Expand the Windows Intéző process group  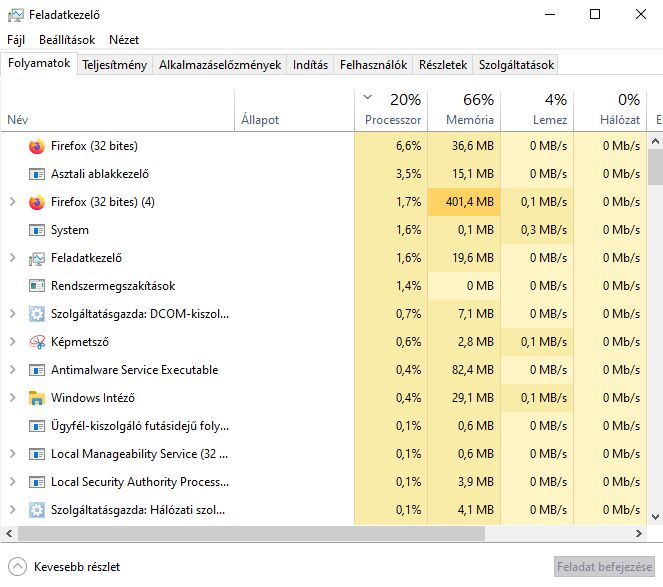click(x=13, y=398)
